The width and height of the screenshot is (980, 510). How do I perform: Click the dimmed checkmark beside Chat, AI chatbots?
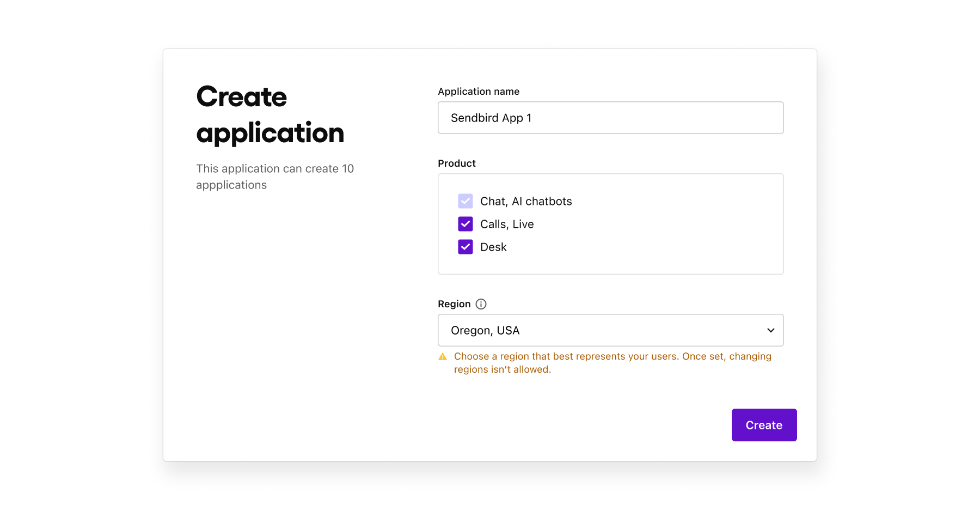pos(465,201)
